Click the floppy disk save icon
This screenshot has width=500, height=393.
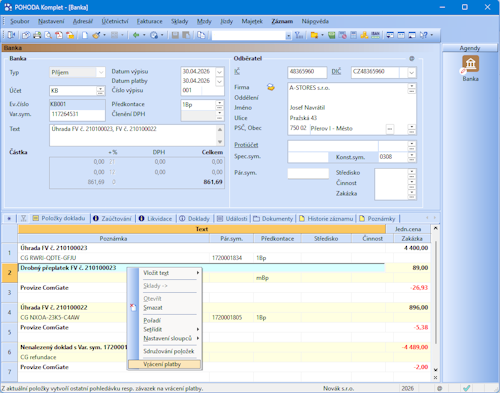pyautogui.click(x=175, y=35)
